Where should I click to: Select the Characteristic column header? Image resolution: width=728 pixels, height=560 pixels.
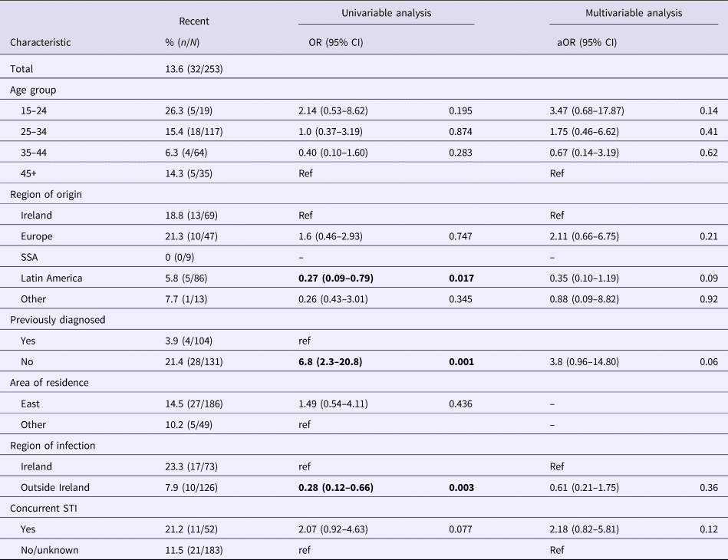point(40,43)
